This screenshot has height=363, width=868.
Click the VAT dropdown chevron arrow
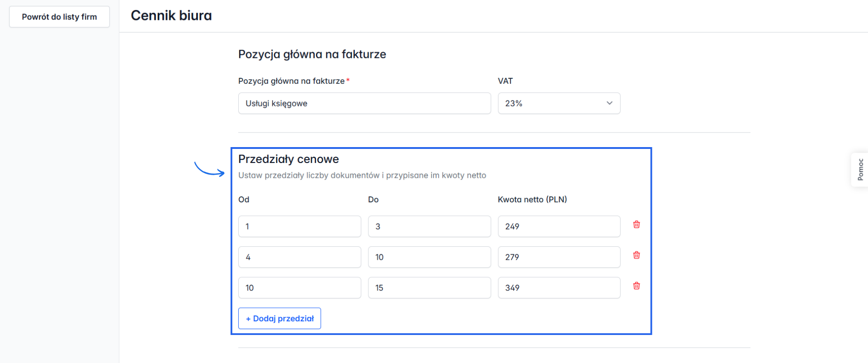(x=609, y=103)
